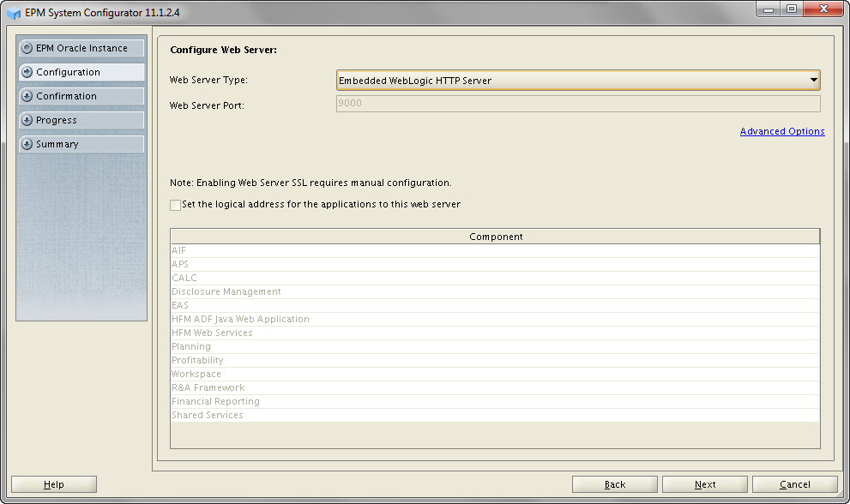Click the Summary step arrow icon
Viewport: 850px width, 504px height.
pos(27,144)
